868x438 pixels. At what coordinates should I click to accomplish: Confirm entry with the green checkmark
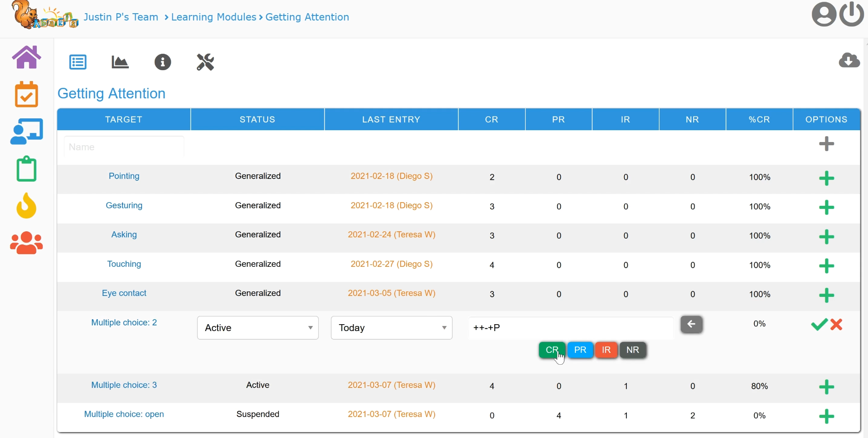(x=819, y=325)
